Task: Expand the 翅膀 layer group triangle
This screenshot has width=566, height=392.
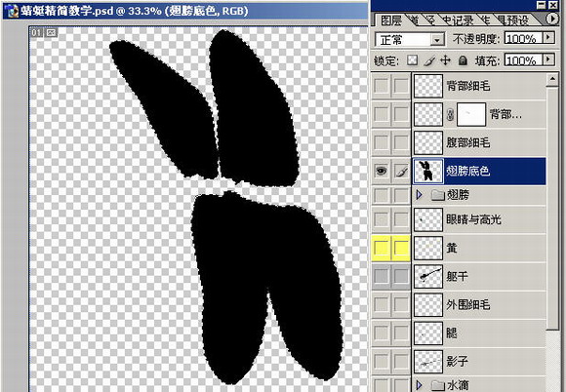Action: coord(419,195)
